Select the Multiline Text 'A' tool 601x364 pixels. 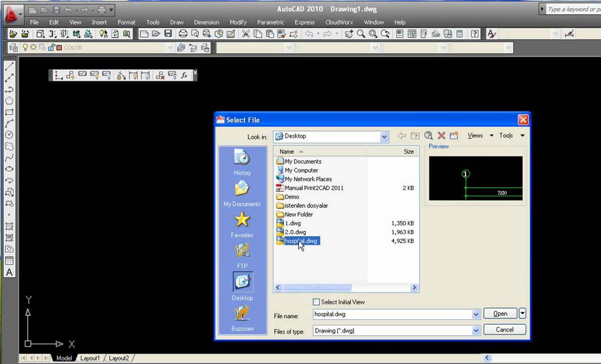(9, 272)
